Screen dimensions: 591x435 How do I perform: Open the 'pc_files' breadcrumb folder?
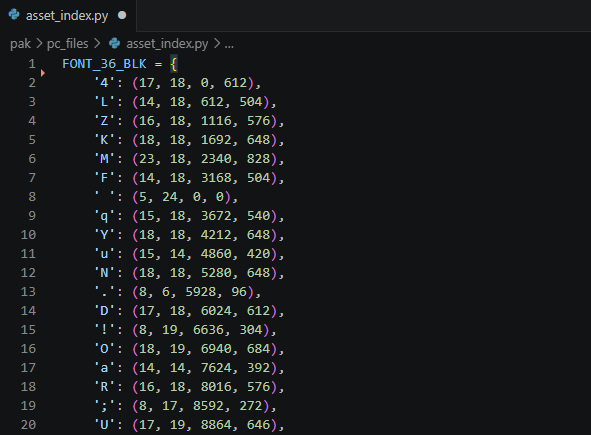67,44
